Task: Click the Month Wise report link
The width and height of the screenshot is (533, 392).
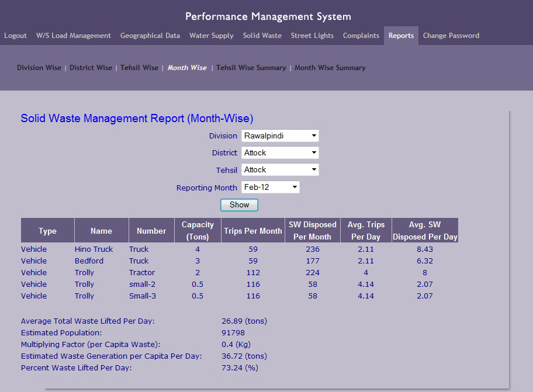Action: point(187,68)
